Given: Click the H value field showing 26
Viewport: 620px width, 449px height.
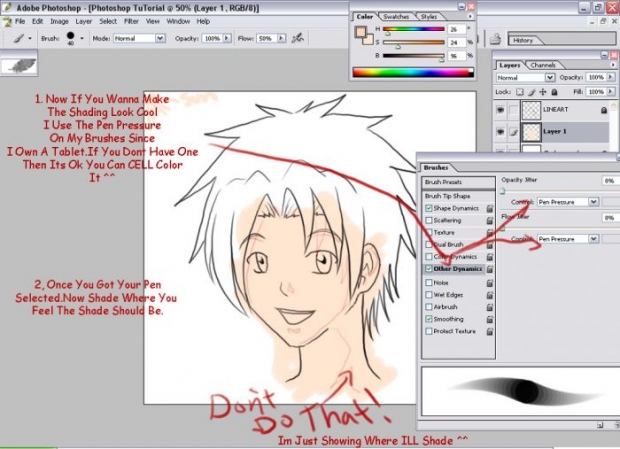Looking at the screenshot, I should click(x=456, y=29).
